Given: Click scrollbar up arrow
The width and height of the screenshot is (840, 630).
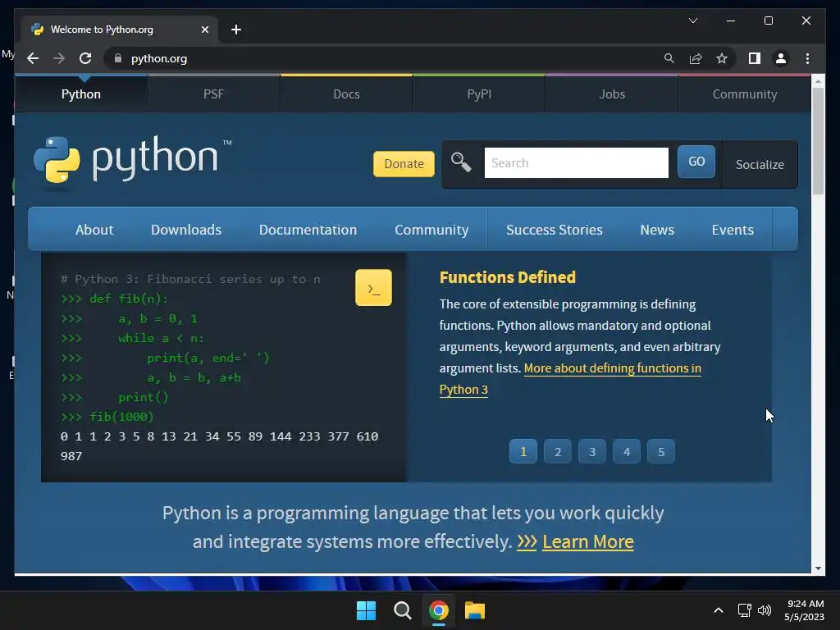Looking at the screenshot, I should click(x=818, y=81).
